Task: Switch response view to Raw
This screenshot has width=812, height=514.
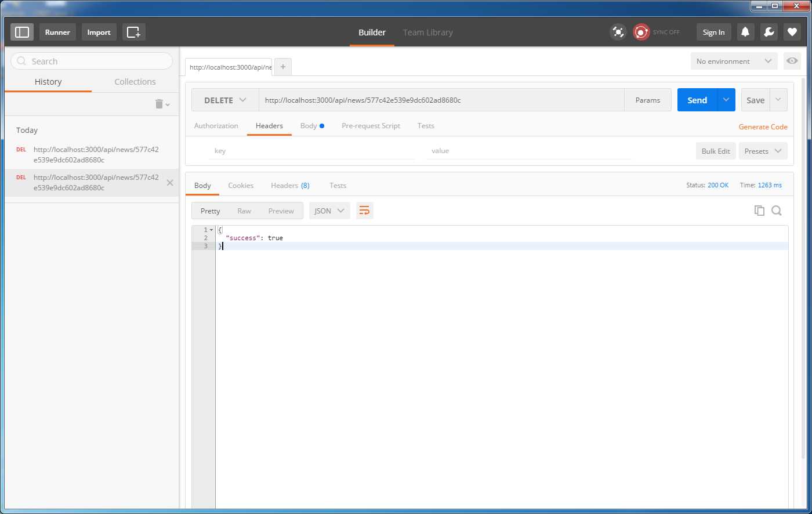Action: click(x=244, y=211)
